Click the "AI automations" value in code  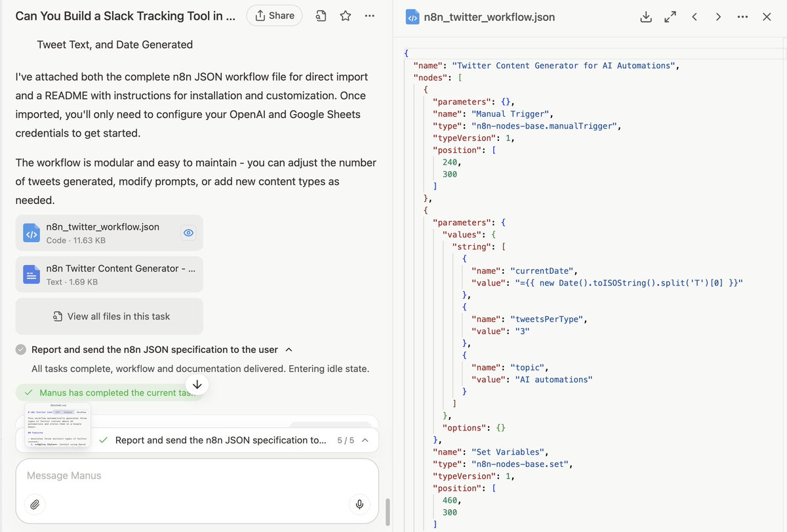(554, 380)
